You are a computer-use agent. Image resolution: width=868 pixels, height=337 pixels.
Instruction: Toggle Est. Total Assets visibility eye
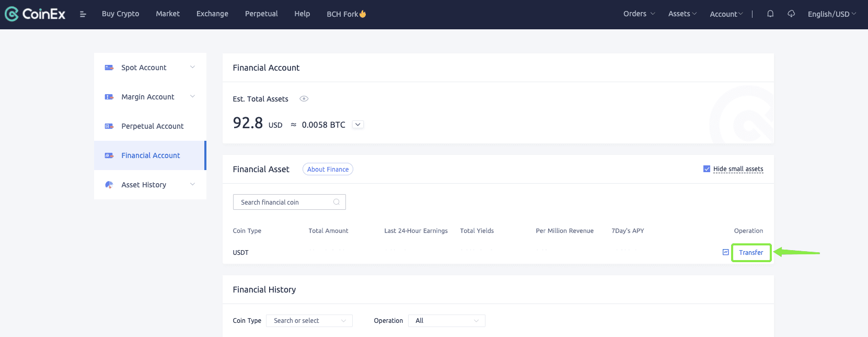pyautogui.click(x=304, y=98)
